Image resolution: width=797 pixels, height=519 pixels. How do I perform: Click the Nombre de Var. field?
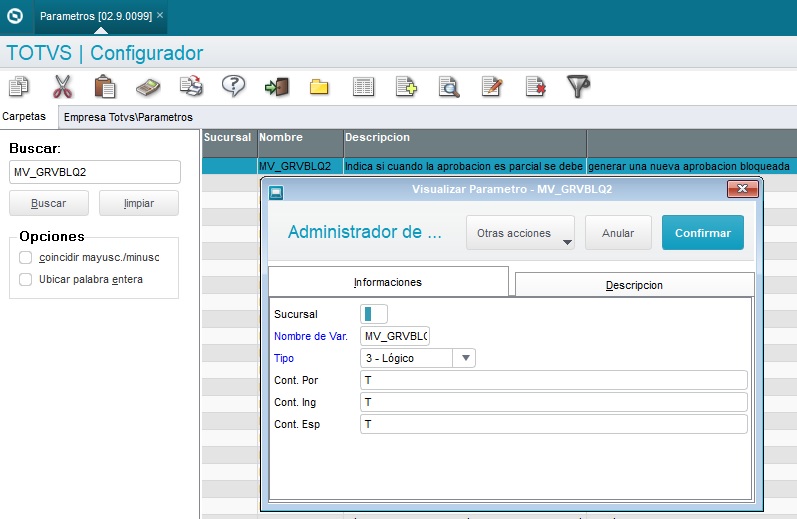pos(395,336)
